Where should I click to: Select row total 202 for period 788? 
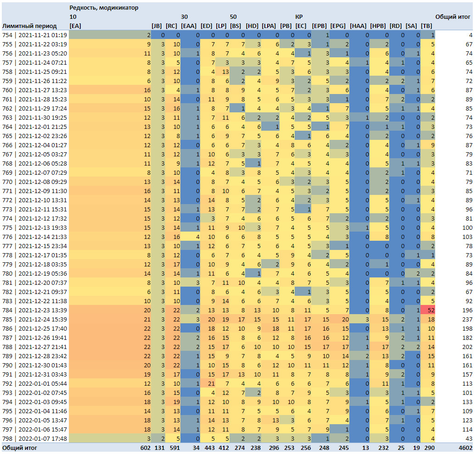pos(467,347)
